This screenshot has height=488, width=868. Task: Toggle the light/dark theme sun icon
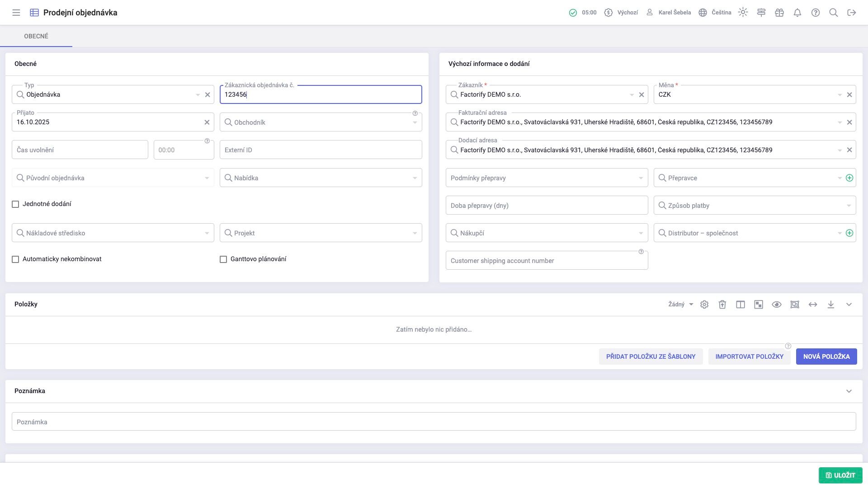(743, 13)
